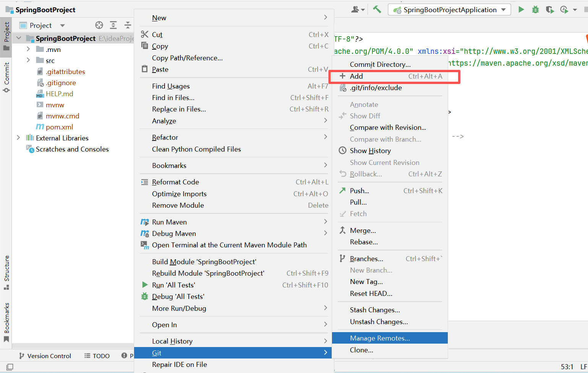
Task: Open the Version Control bottom tab
Action: pyautogui.click(x=45, y=356)
